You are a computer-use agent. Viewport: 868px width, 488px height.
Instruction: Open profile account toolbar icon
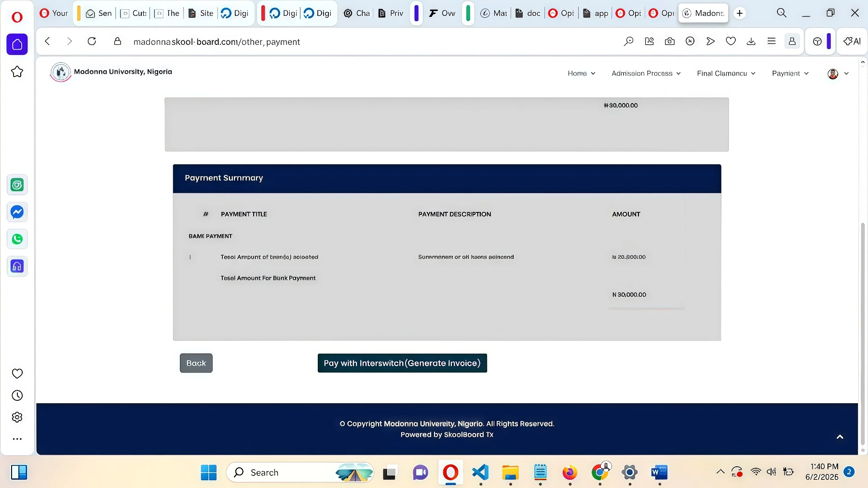pyautogui.click(x=792, y=41)
